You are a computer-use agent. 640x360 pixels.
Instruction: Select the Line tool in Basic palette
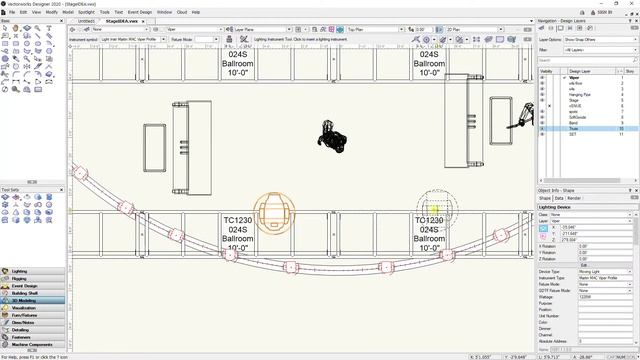[38, 36]
